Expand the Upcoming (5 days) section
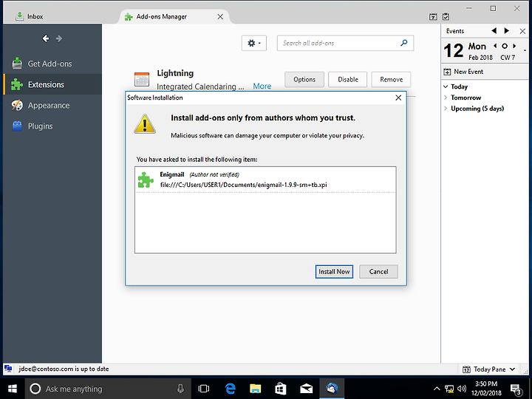This screenshot has height=399, width=532. pos(446,109)
